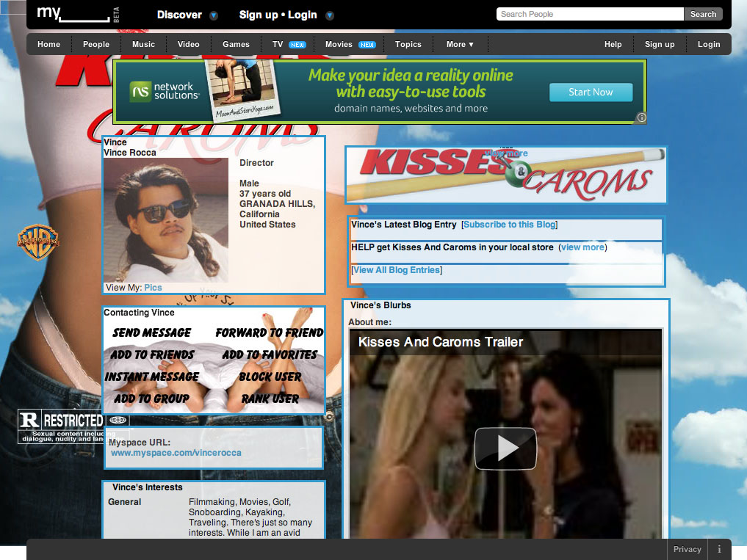747x560 pixels.
Task: Click Block User
Action: click(270, 377)
